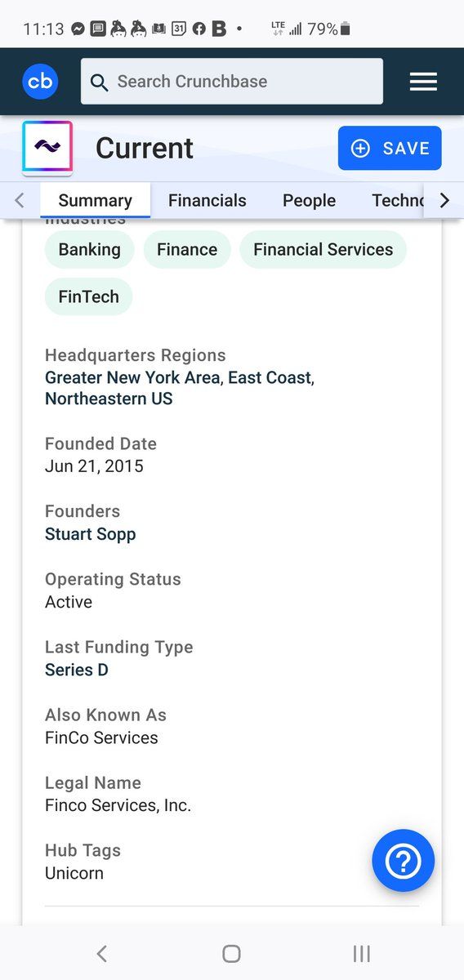The image size is (464, 980).
Task: Show more tabs with right chevron
Action: [x=444, y=200]
